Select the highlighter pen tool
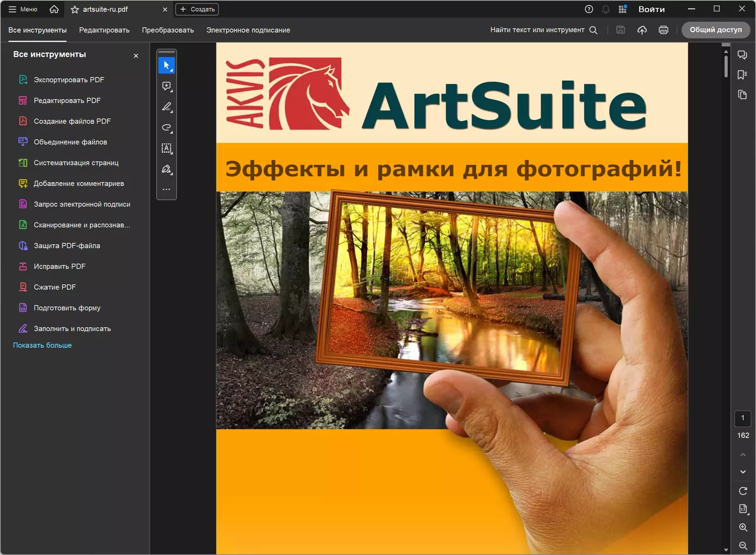 tap(167, 107)
